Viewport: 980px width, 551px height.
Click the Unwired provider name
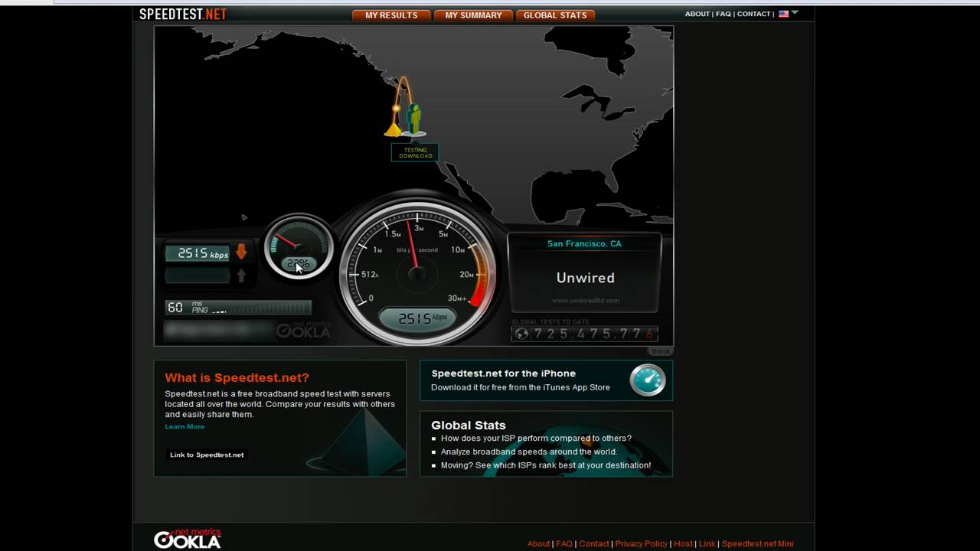(x=585, y=278)
